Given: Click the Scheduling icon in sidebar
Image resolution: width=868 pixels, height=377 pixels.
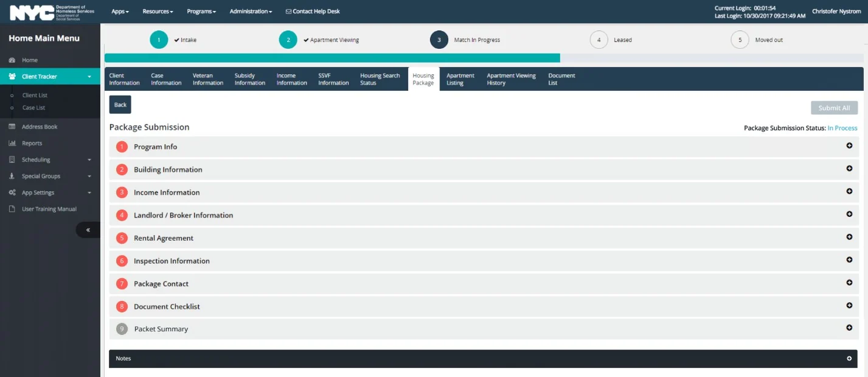Looking at the screenshot, I should pyautogui.click(x=12, y=160).
